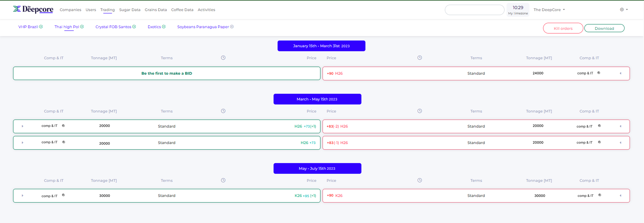Viewport: 644px width, 223px height.
Task: Select May - July 15th 2023 period
Action: click(317, 168)
